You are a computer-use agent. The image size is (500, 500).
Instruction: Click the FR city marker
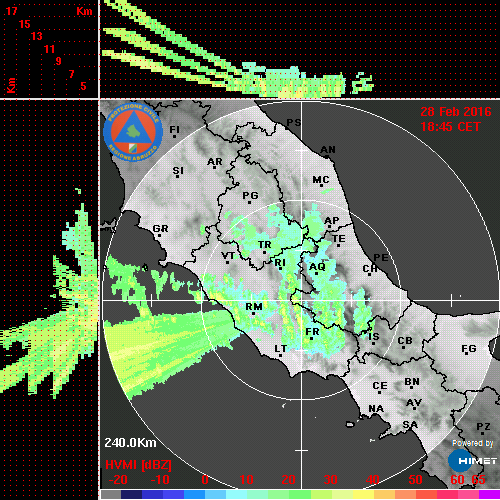[x=311, y=338]
